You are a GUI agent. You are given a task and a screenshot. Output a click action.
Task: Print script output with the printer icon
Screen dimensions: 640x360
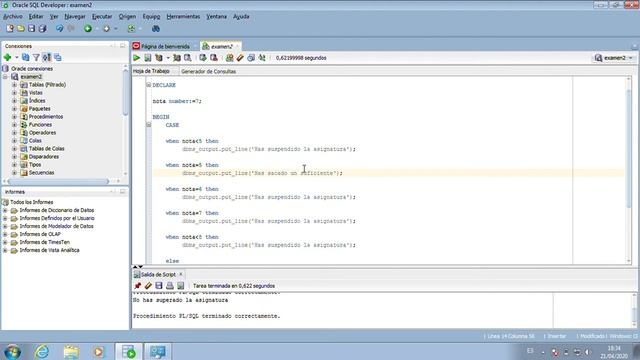170,286
